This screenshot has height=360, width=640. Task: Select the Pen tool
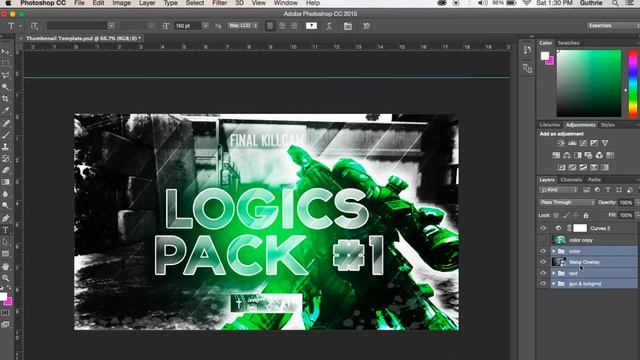tap(5, 218)
